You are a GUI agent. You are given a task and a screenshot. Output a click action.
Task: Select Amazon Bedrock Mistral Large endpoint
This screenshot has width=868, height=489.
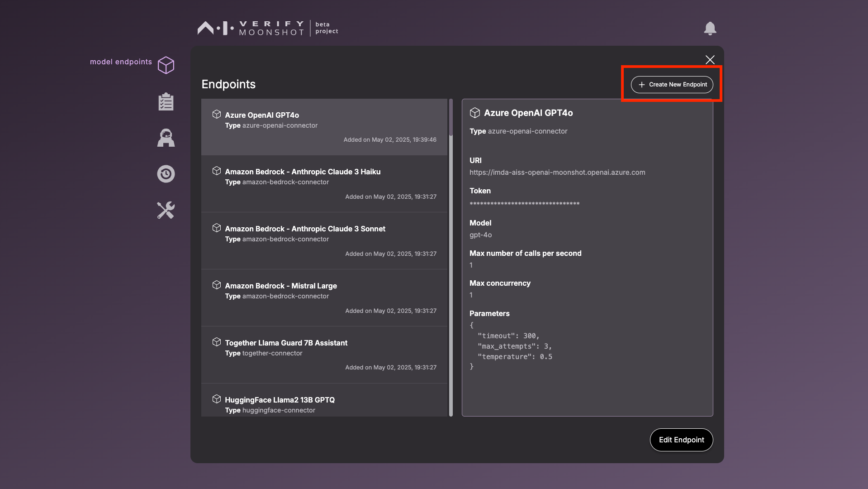click(x=324, y=298)
